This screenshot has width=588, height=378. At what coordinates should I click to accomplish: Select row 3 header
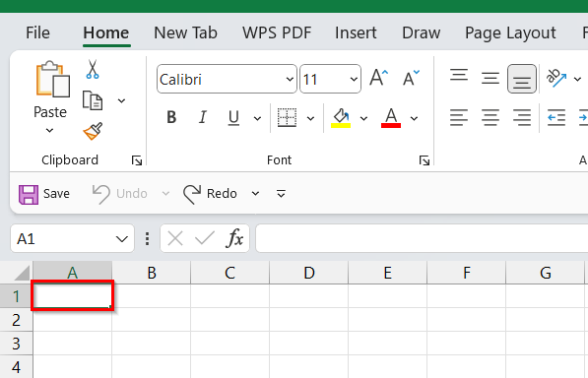(x=16, y=344)
